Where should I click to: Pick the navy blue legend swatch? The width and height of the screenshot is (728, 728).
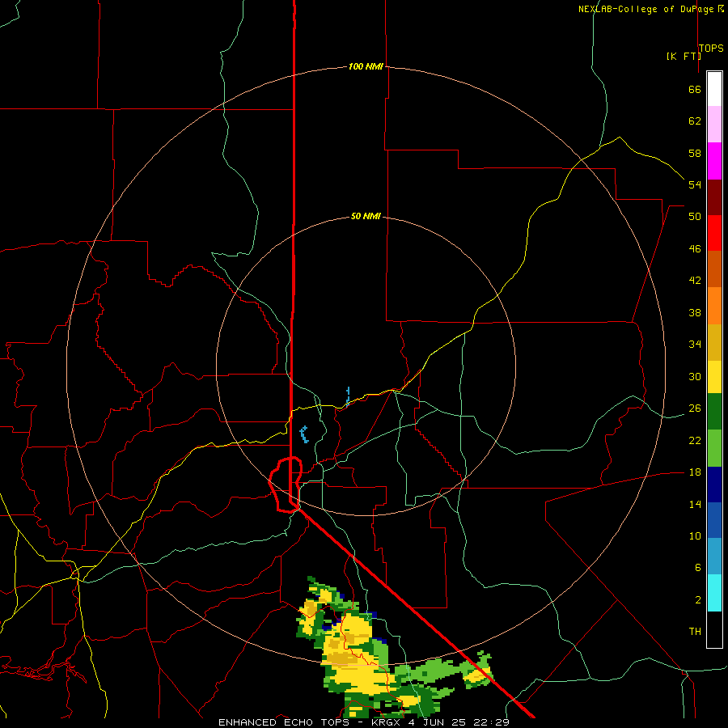(714, 485)
